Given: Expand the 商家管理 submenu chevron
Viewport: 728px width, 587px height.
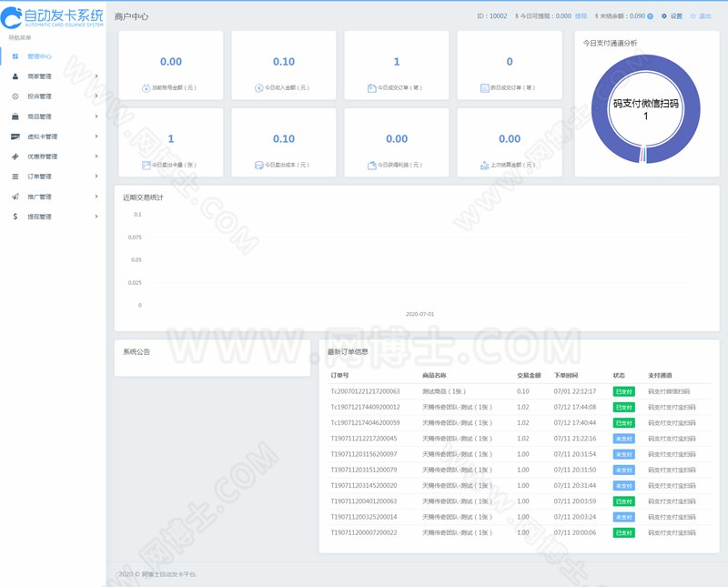Looking at the screenshot, I should click(x=96, y=76).
